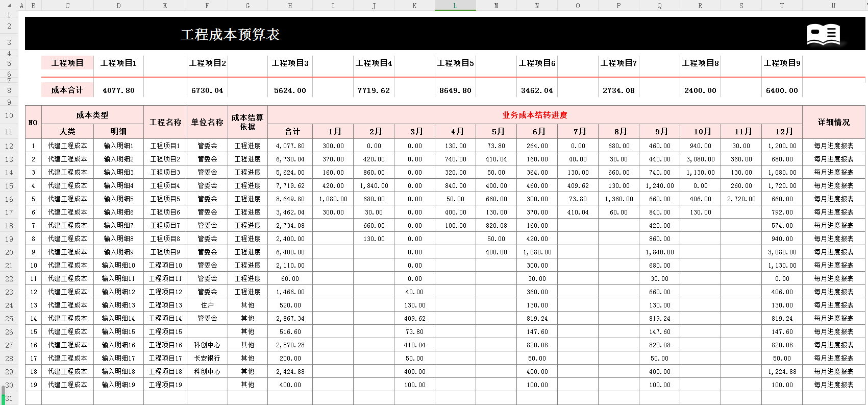The height and width of the screenshot is (405, 868).
Task: Click 科创中心 in row 工程项目18
Action: [x=207, y=371]
